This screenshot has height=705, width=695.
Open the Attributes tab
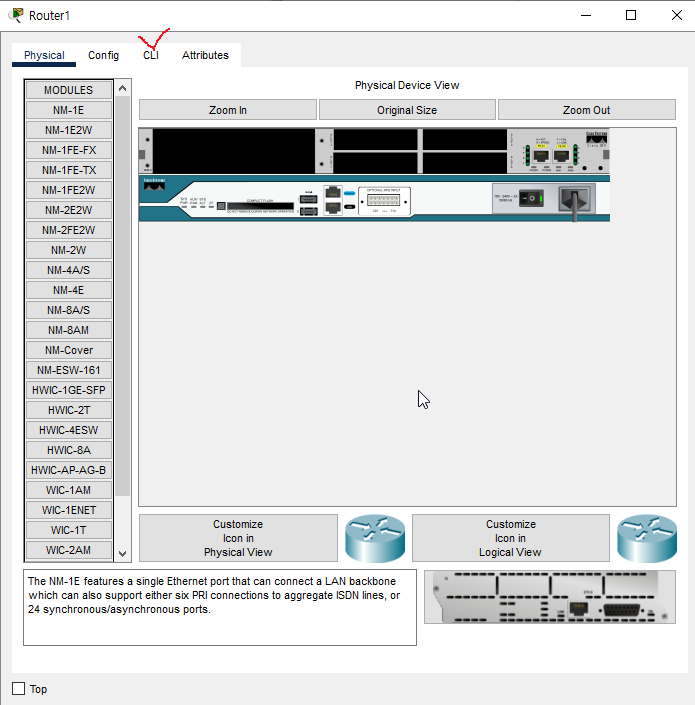click(x=205, y=55)
